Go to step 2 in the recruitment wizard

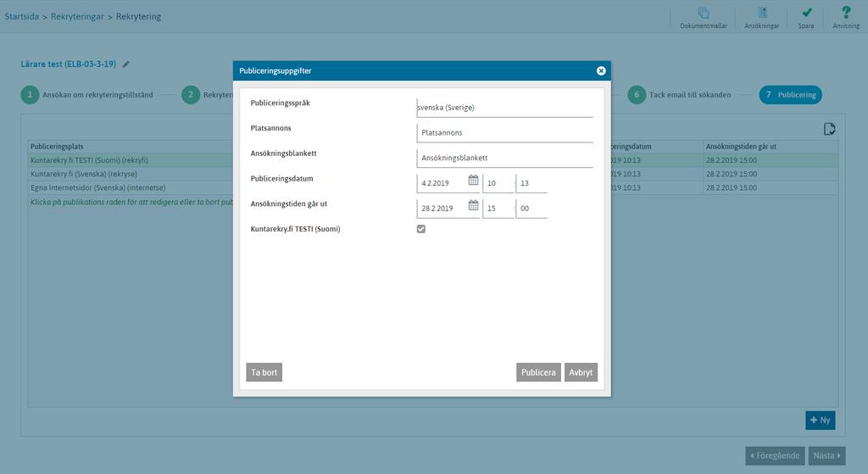[x=191, y=95]
